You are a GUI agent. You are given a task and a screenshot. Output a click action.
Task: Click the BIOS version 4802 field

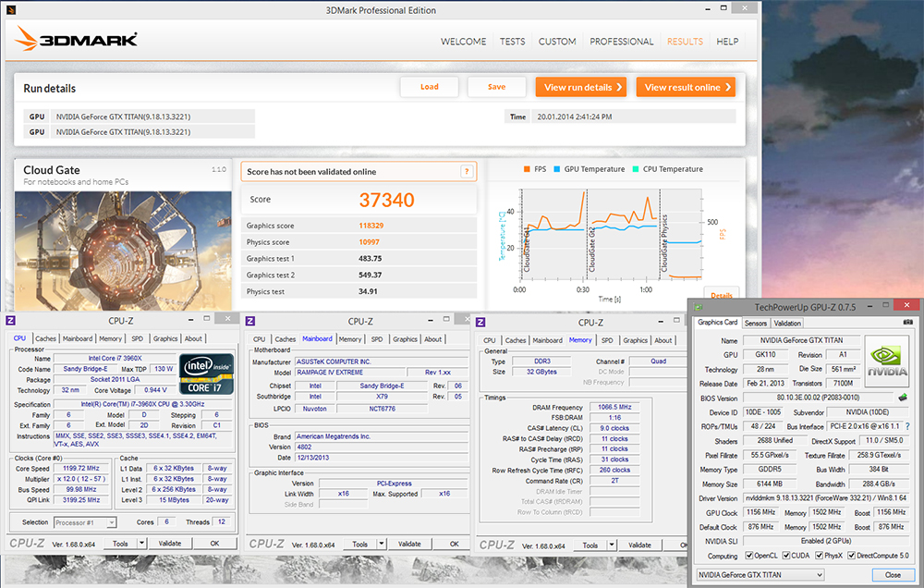click(382, 447)
